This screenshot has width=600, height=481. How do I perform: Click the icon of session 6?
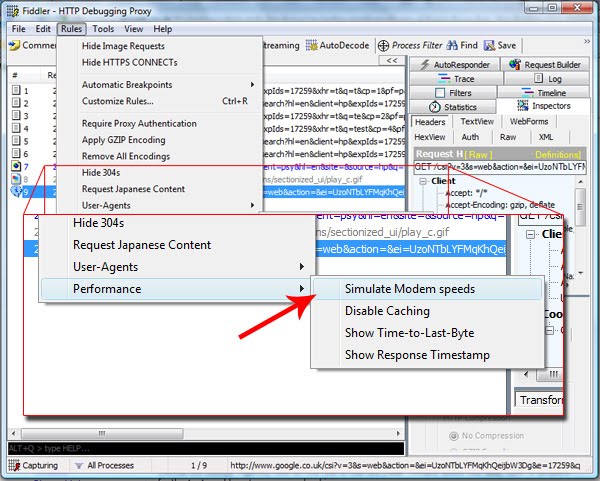tap(16, 153)
